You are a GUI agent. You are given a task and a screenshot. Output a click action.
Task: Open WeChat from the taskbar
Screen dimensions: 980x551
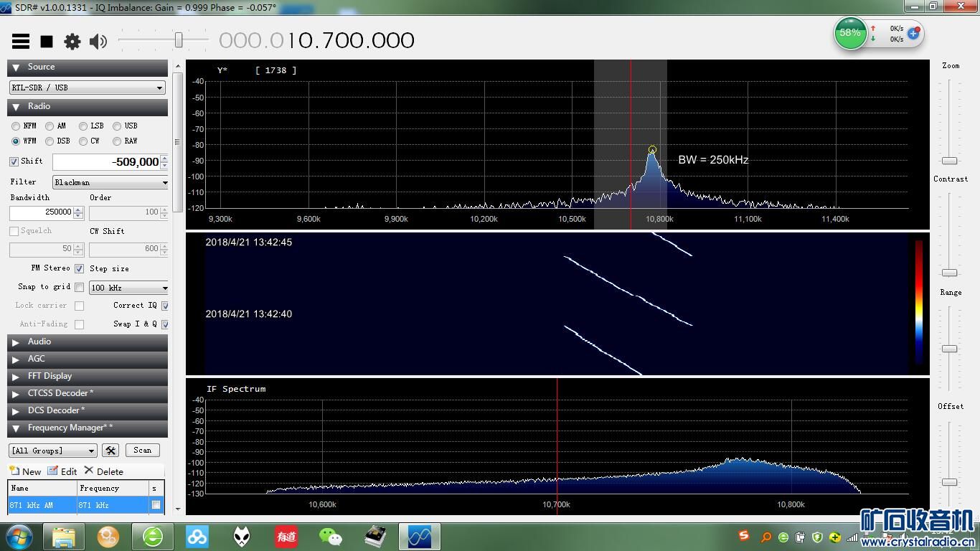pos(331,537)
